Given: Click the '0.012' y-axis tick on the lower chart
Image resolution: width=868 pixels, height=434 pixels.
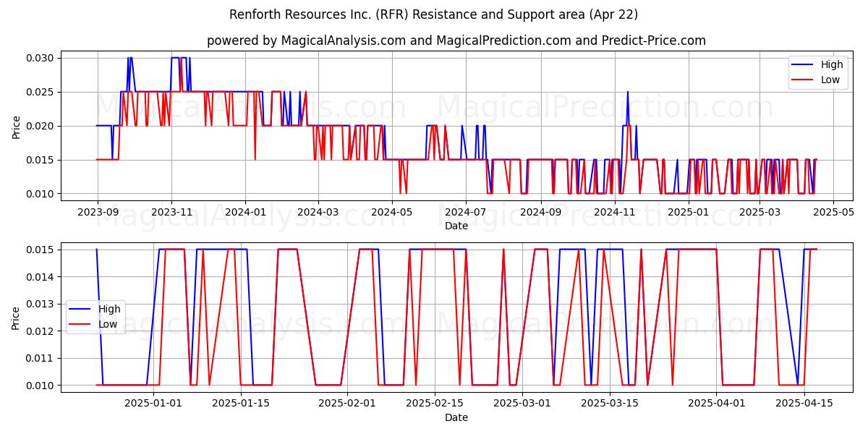Looking at the screenshot, I should point(40,331).
